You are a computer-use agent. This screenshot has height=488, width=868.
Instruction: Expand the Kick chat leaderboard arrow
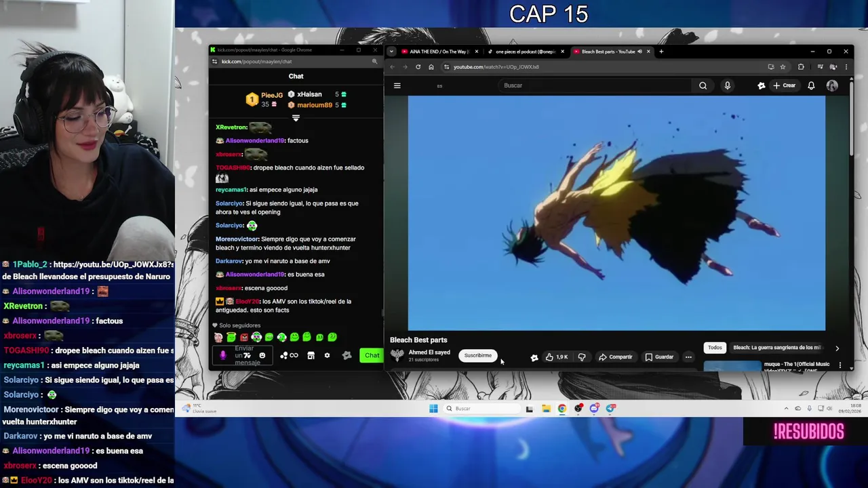(296, 118)
